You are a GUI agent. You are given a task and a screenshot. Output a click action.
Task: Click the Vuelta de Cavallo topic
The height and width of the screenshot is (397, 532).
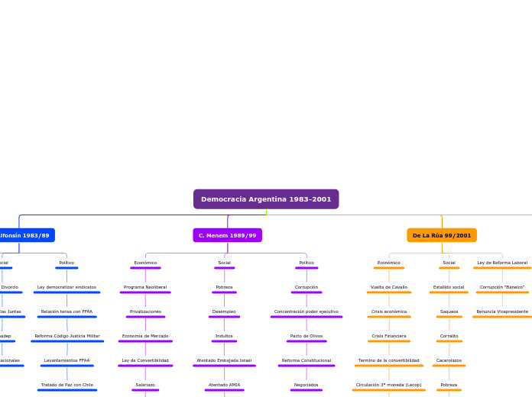(x=389, y=287)
